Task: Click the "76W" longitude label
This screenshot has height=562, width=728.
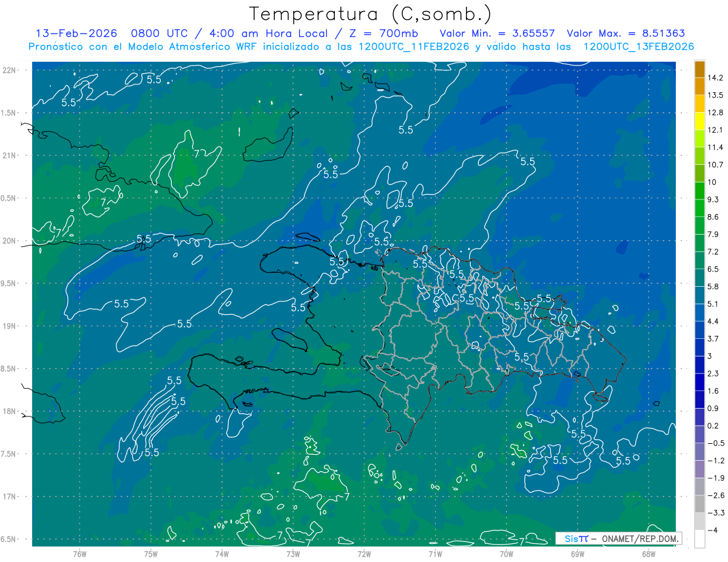Action: click(79, 554)
